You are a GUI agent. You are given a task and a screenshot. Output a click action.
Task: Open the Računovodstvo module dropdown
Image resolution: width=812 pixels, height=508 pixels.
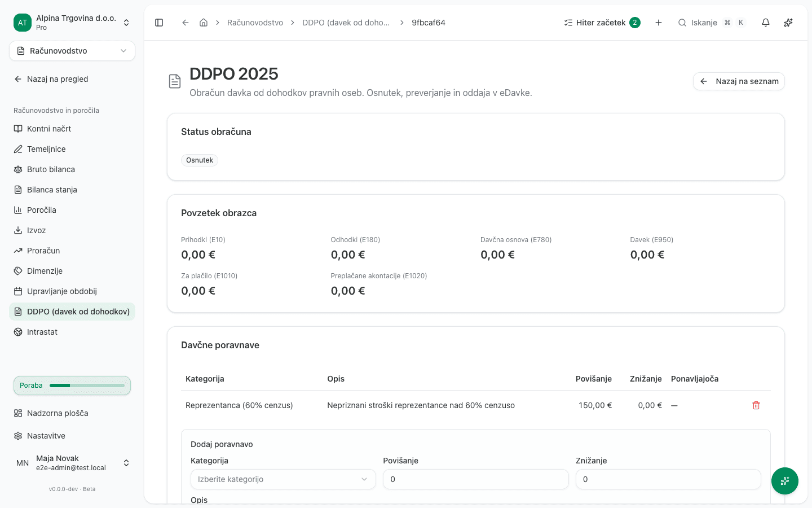click(72, 51)
